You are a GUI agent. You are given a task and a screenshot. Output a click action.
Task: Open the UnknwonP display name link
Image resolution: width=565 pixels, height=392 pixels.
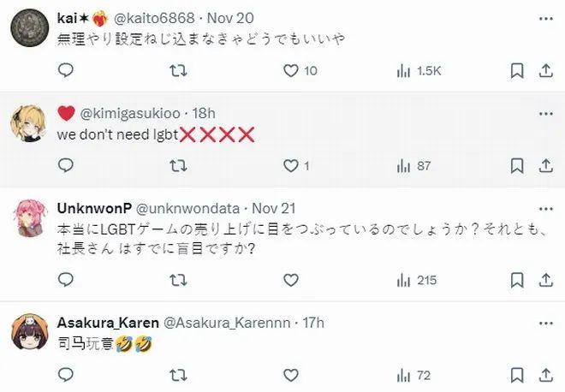pyautogui.click(x=93, y=208)
